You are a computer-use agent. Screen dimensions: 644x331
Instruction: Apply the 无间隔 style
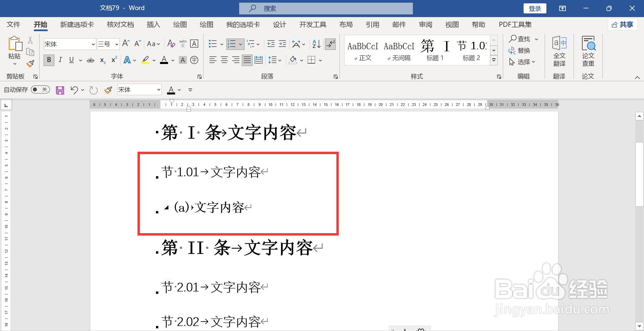399,50
